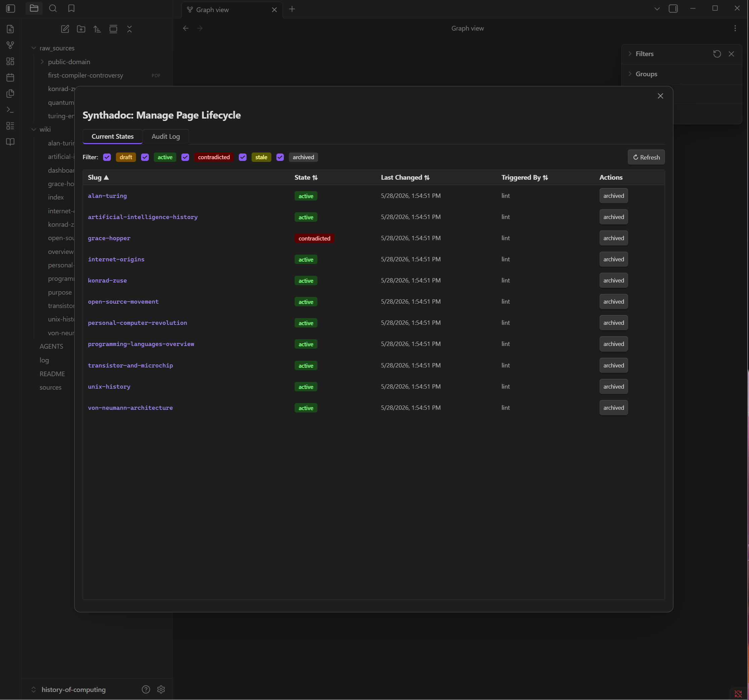The image size is (749, 700).
Task: Archive the alan-turing page
Action: pyautogui.click(x=613, y=196)
